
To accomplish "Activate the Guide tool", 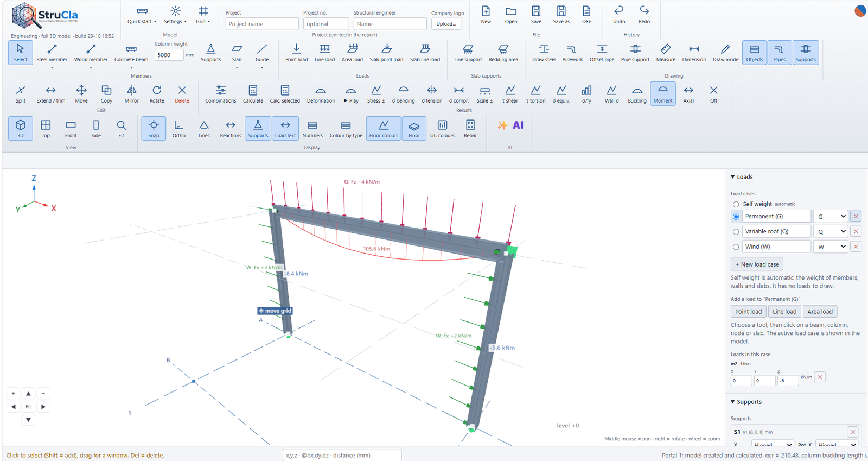I will (x=262, y=53).
